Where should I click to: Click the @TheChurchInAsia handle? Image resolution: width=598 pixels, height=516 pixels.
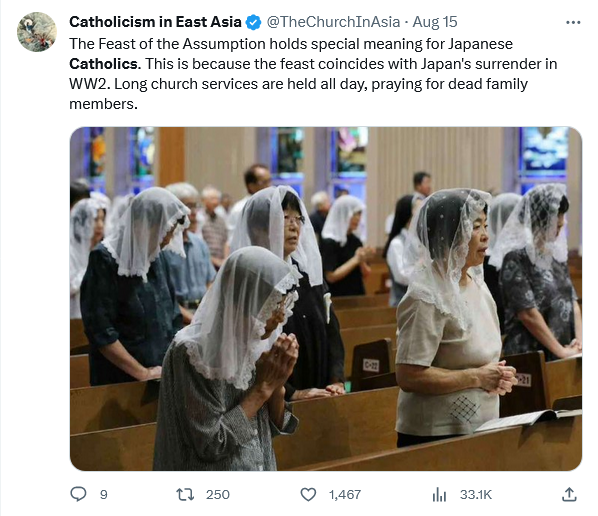[x=333, y=22]
